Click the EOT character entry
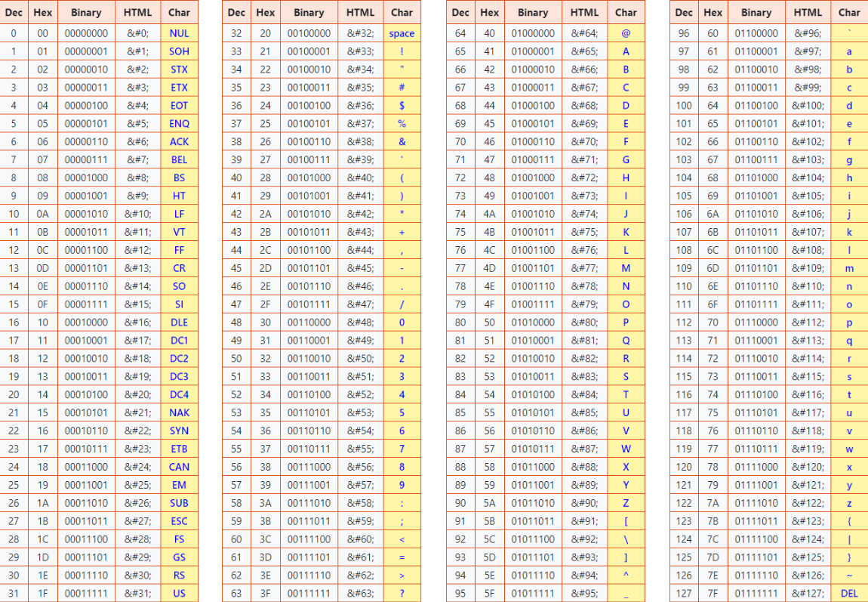 click(179, 106)
